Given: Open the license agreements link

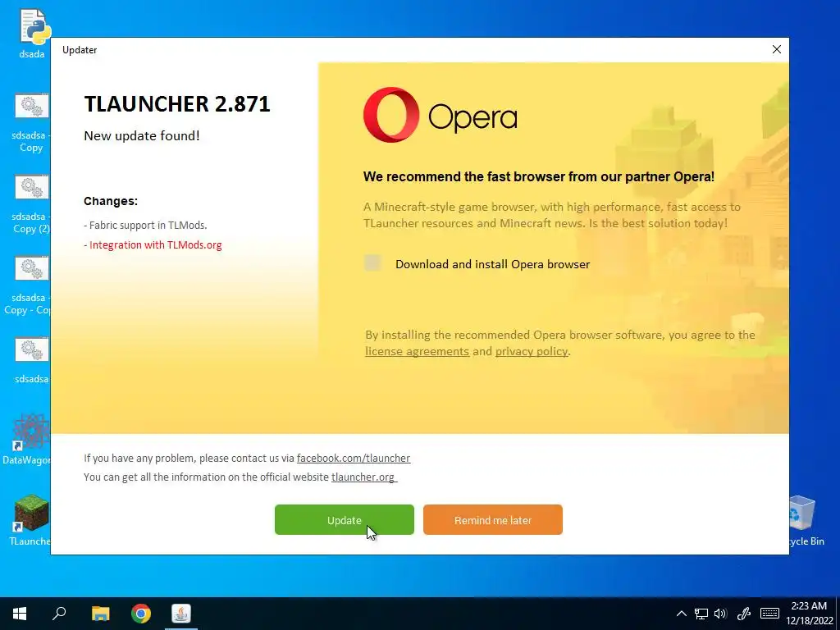Looking at the screenshot, I should pyautogui.click(x=417, y=351).
